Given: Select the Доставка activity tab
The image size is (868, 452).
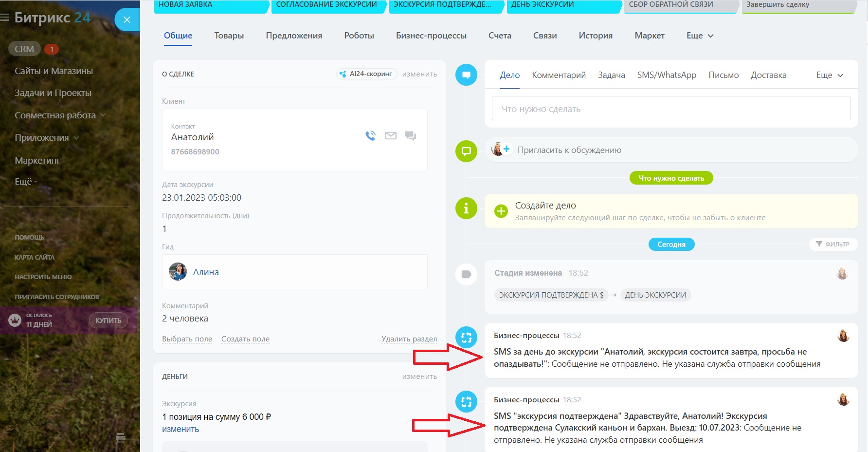Looking at the screenshot, I should [769, 75].
